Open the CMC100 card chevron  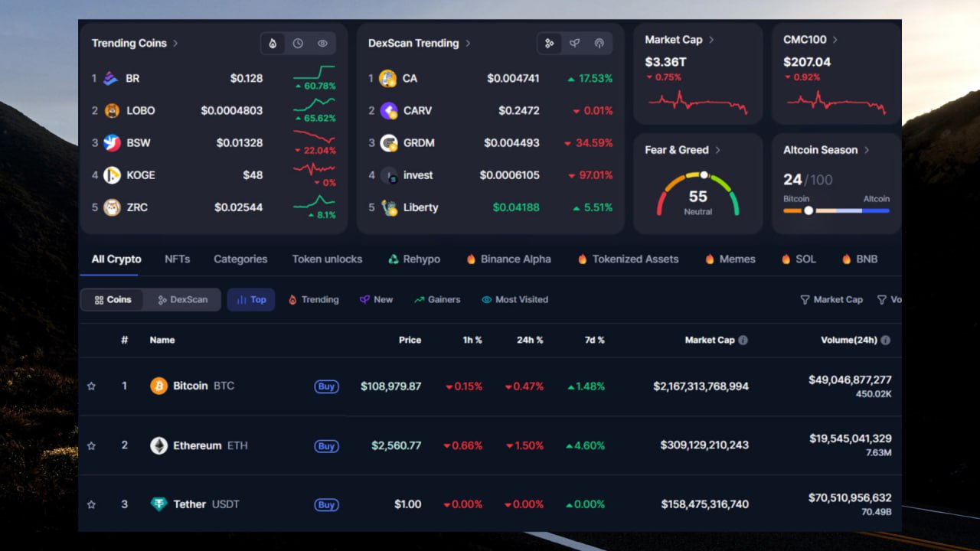tap(835, 40)
